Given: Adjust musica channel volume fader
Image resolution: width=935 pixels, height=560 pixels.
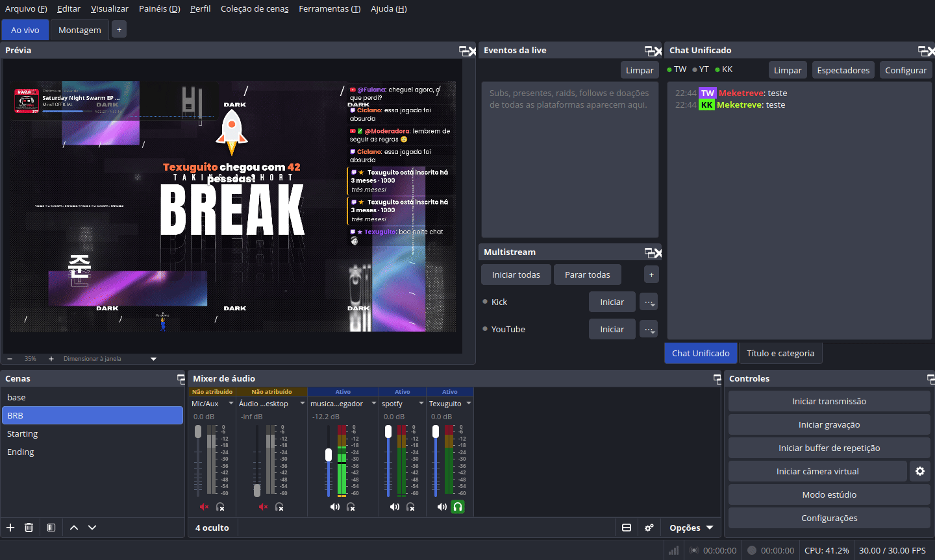Looking at the screenshot, I should click(329, 455).
